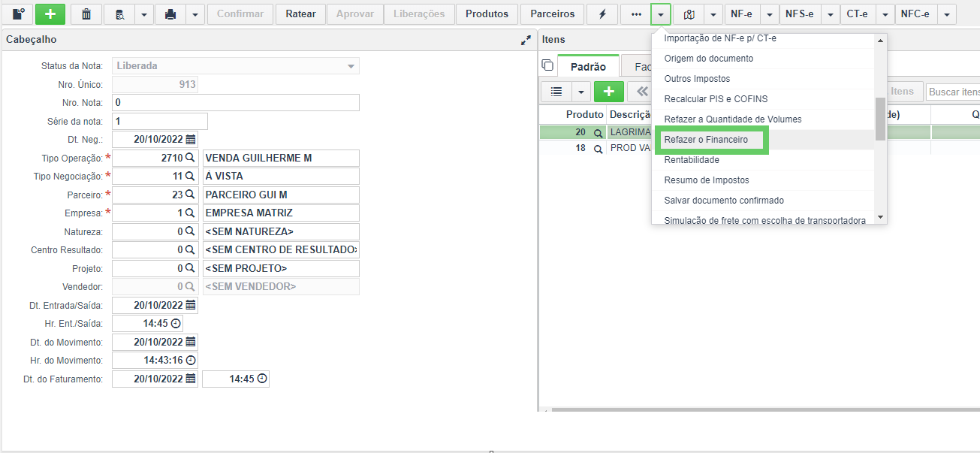
Task: Click the Parceiros button
Action: pos(552,14)
